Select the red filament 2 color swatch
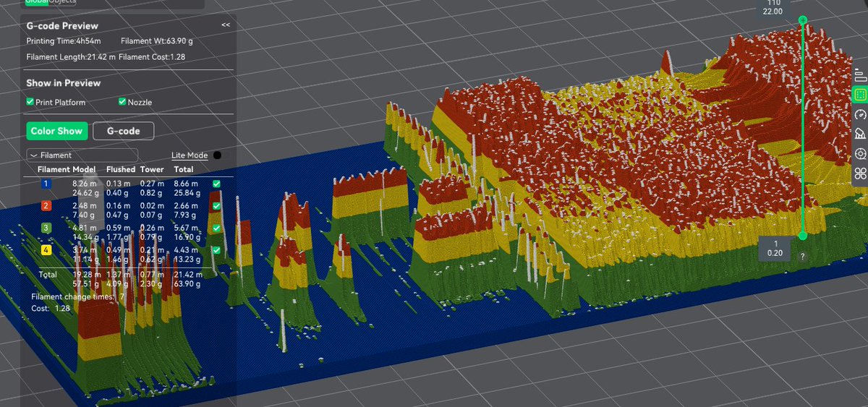Viewport: 868px width, 407px height. (x=46, y=206)
